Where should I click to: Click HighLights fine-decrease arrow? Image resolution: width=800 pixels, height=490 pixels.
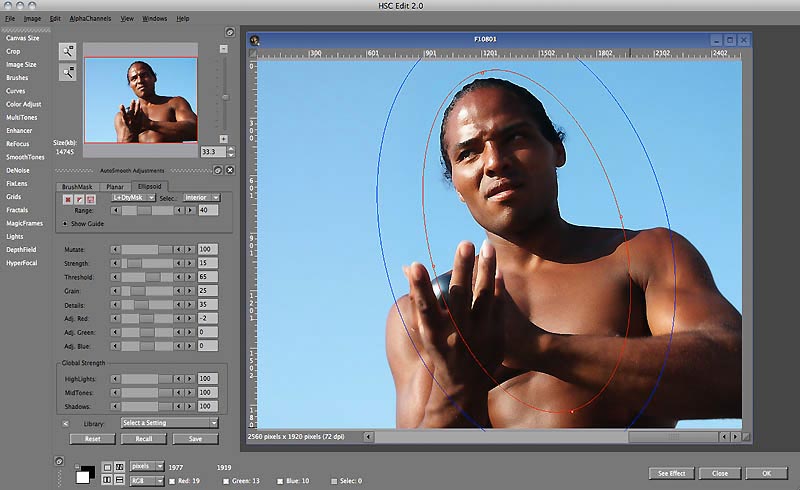[178, 379]
